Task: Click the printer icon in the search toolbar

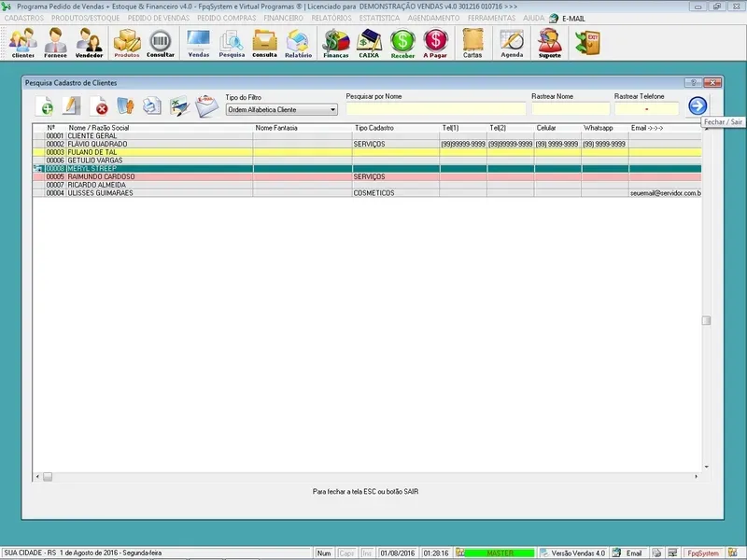Action: point(152,106)
